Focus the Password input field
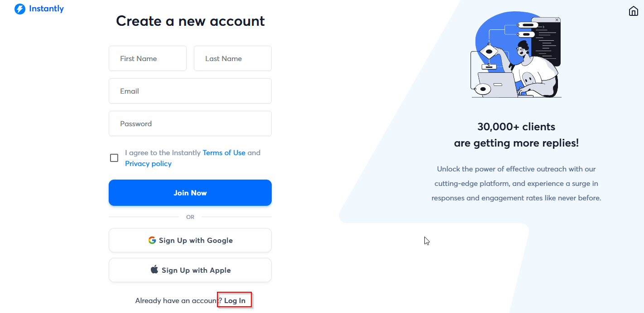Viewport: 644px width, 313px height. point(190,123)
